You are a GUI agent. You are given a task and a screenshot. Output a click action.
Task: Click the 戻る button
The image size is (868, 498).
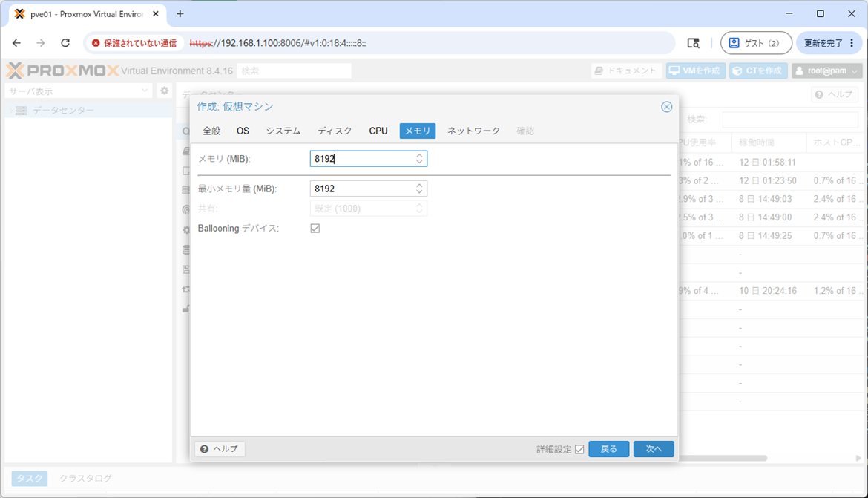tap(609, 449)
